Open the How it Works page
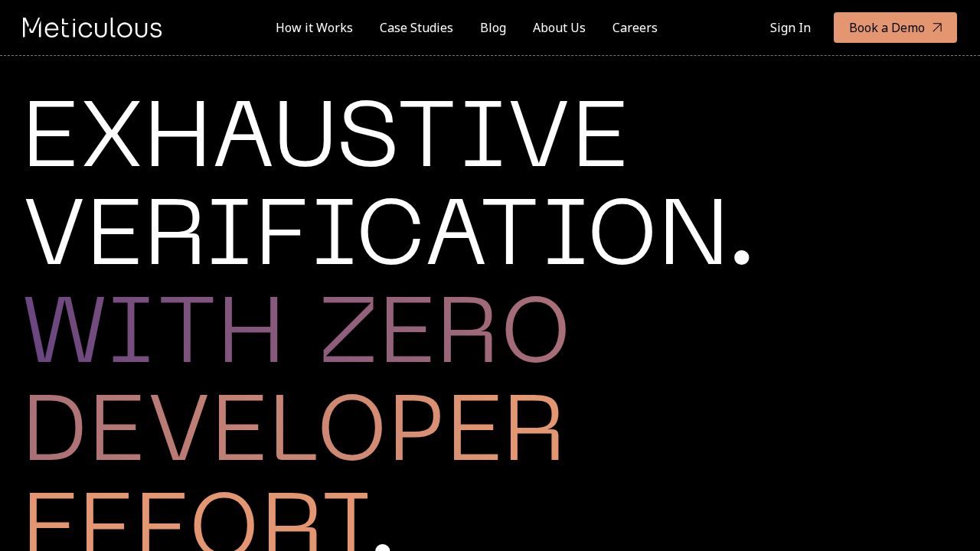980x551 pixels. 314,28
